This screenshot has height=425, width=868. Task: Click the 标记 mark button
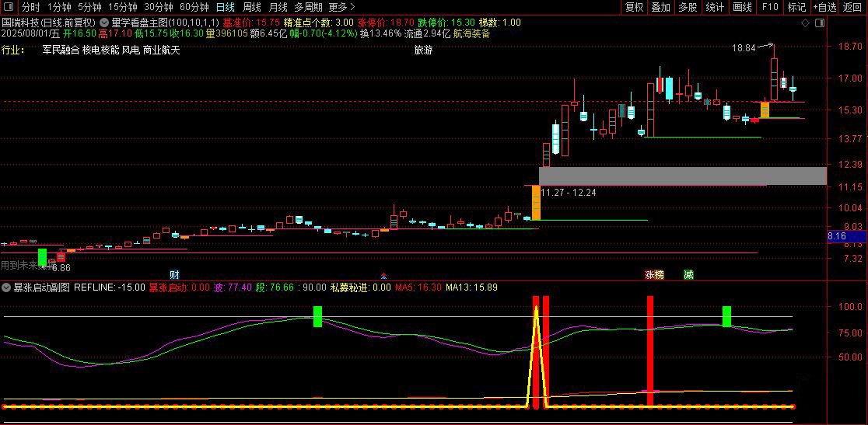(796, 7)
